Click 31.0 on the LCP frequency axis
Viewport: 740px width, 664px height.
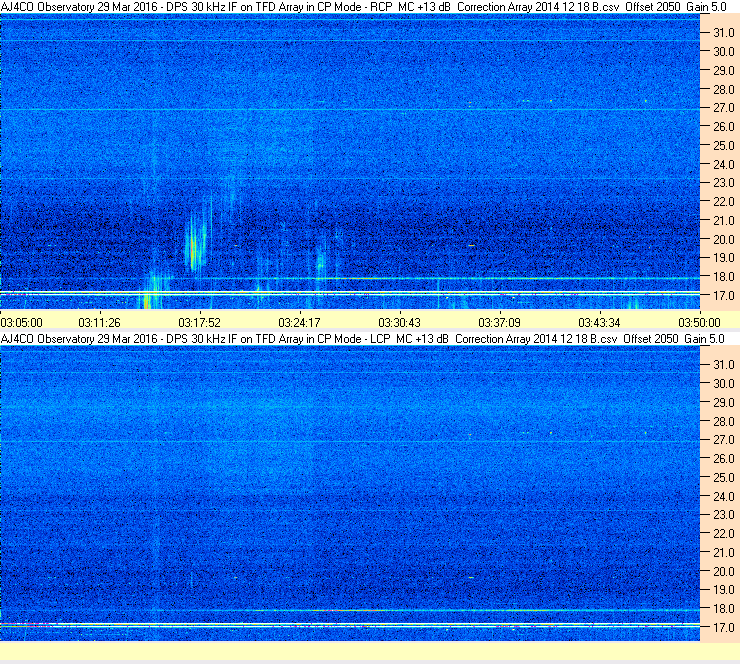(724, 365)
